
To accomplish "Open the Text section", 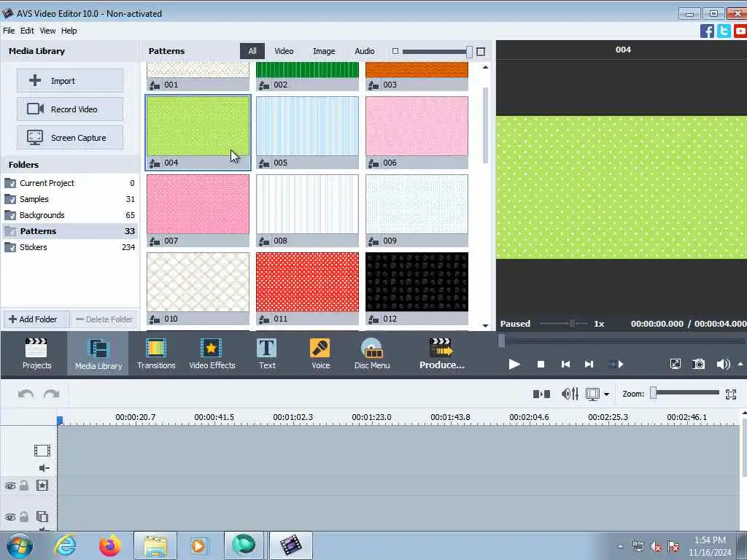I will point(267,354).
